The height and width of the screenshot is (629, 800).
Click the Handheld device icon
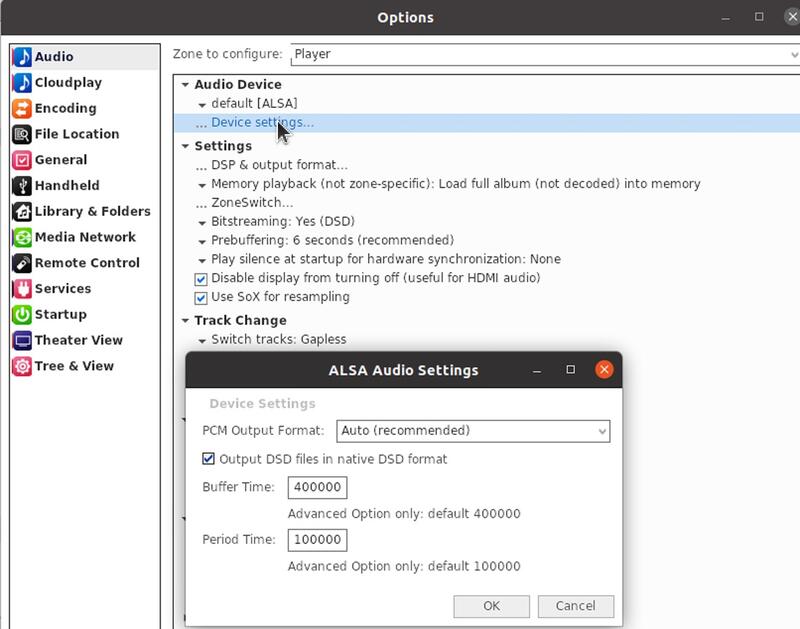pos(22,186)
